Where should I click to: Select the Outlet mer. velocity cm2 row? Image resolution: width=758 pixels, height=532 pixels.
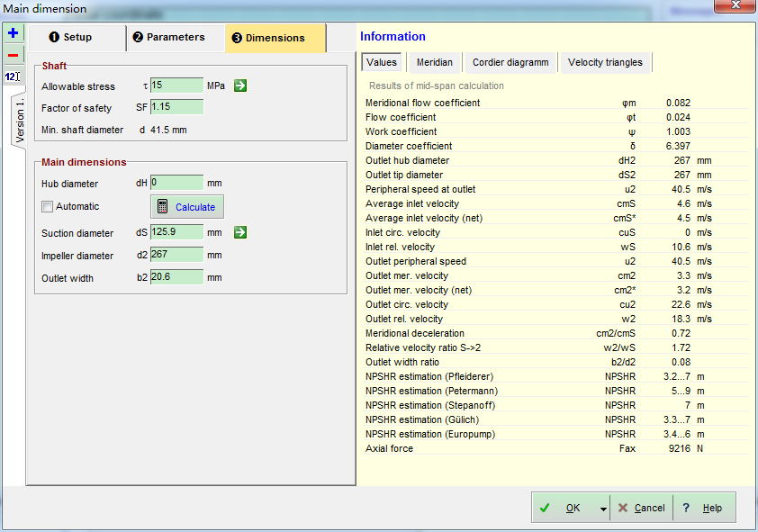point(556,276)
